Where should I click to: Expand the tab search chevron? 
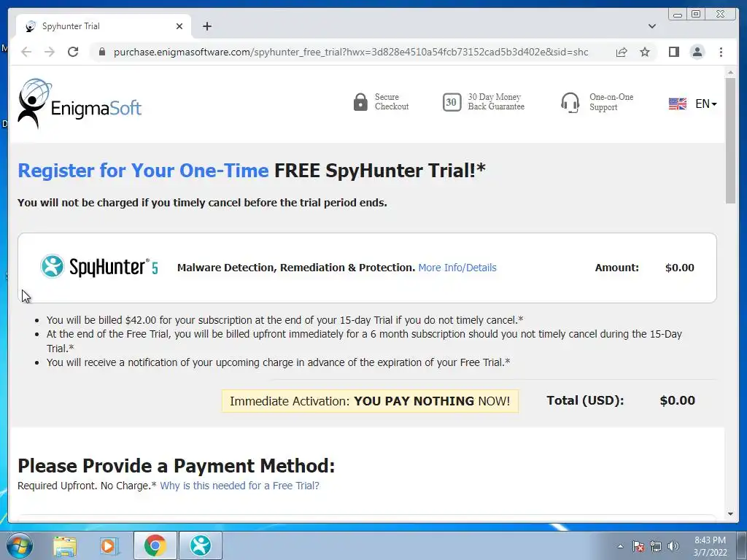coord(652,26)
